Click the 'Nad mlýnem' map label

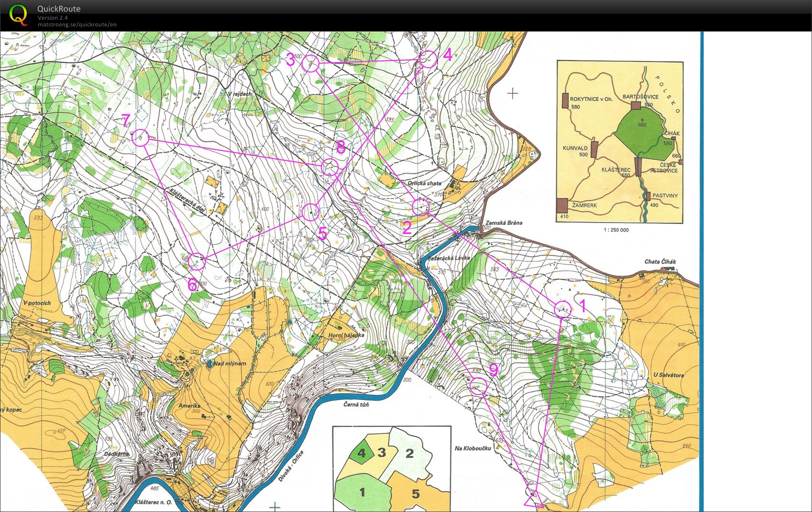[x=230, y=363]
